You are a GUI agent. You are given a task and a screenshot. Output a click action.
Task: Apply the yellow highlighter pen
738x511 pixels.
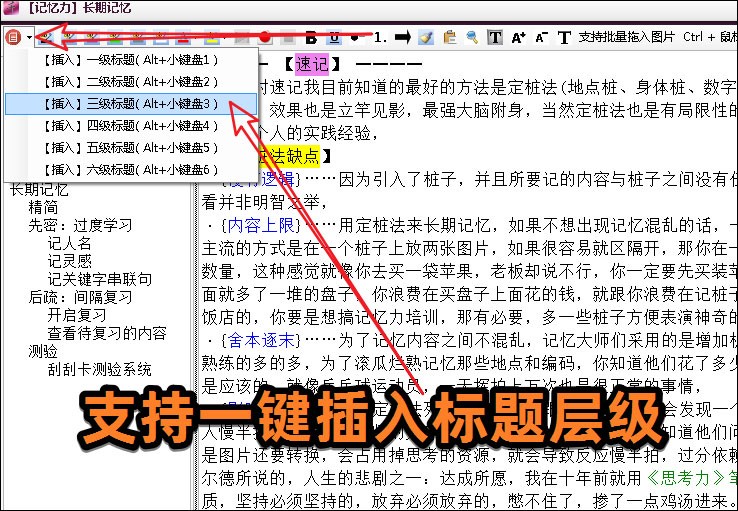coord(211,37)
